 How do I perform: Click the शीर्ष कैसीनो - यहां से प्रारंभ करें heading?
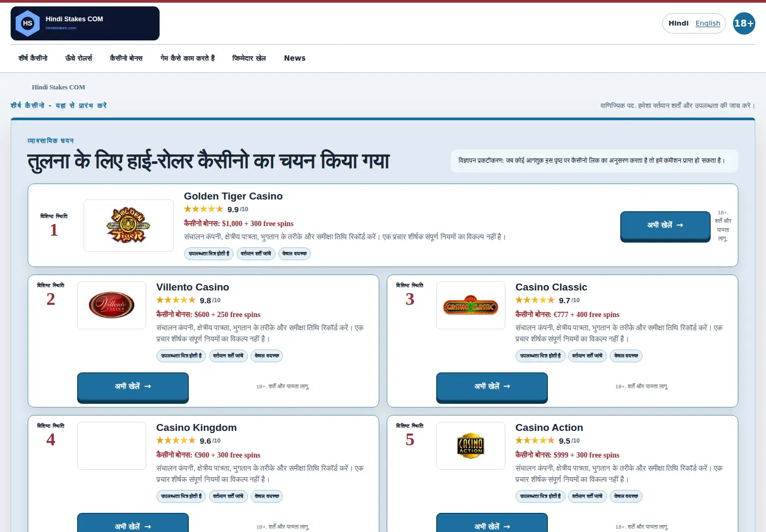[x=59, y=105]
